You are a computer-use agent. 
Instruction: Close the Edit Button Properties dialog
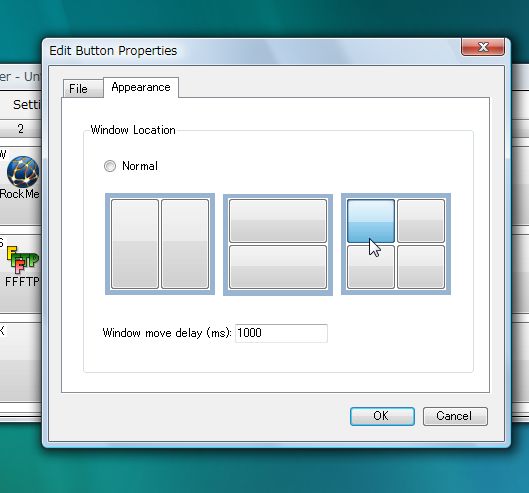(483, 47)
